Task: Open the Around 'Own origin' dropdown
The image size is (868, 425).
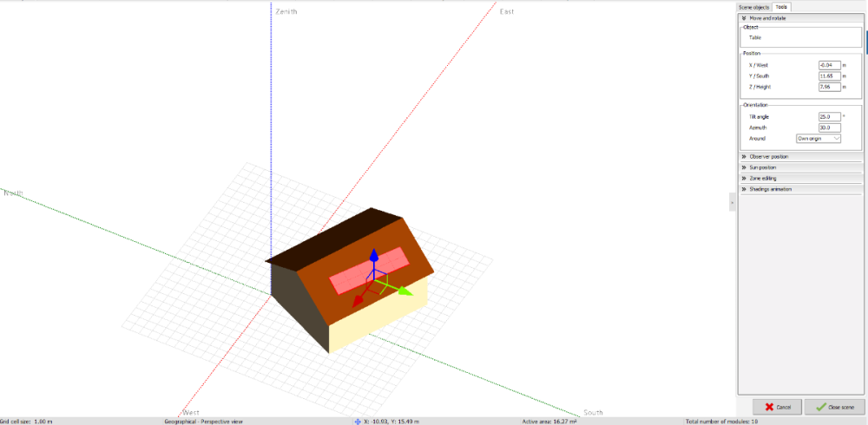Action: tap(819, 138)
